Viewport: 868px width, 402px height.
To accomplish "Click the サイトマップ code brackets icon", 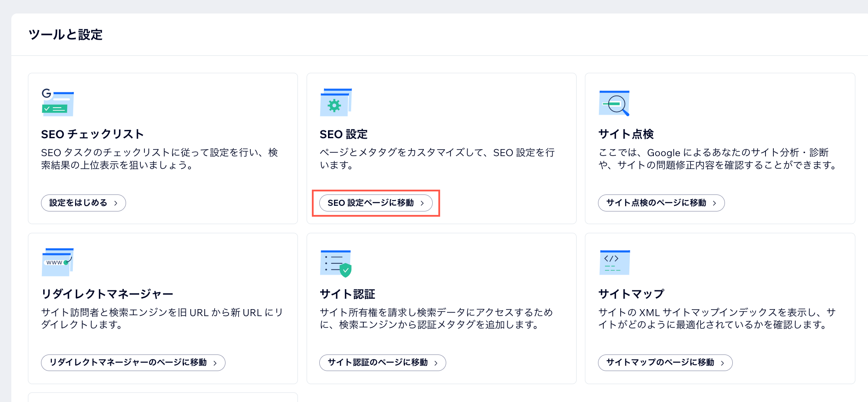I will click(x=614, y=262).
